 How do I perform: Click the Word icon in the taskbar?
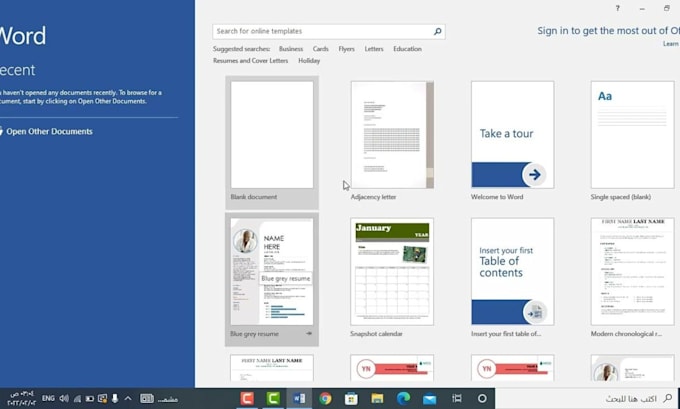click(x=299, y=398)
